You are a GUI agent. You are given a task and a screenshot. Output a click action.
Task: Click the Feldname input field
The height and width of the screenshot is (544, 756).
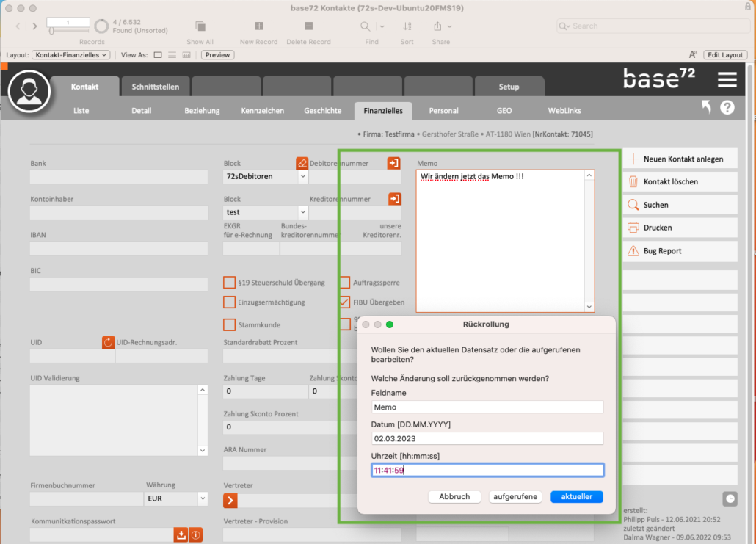click(487, 407)
